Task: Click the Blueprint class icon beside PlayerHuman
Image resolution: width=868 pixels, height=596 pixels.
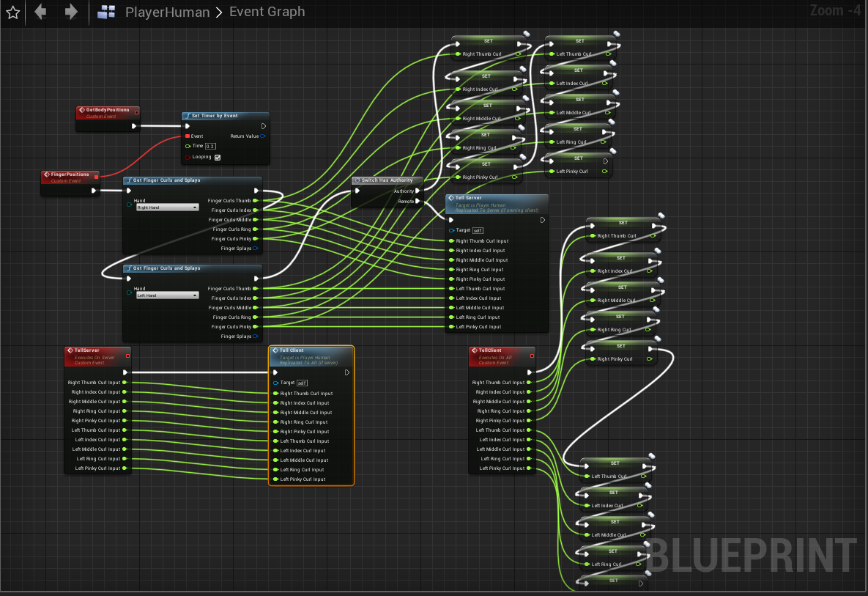Action: tap(105, 11)
